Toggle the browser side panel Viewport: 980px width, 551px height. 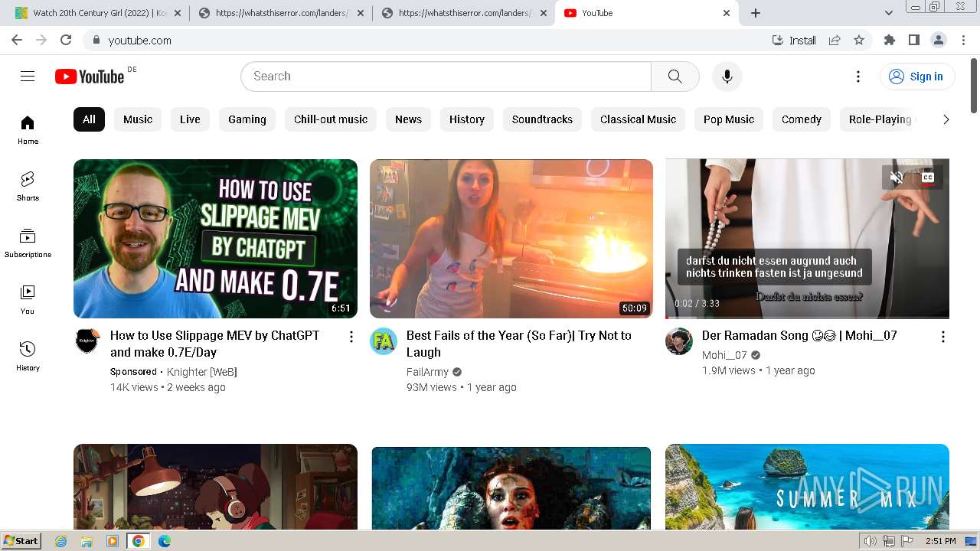click(913, 40)
